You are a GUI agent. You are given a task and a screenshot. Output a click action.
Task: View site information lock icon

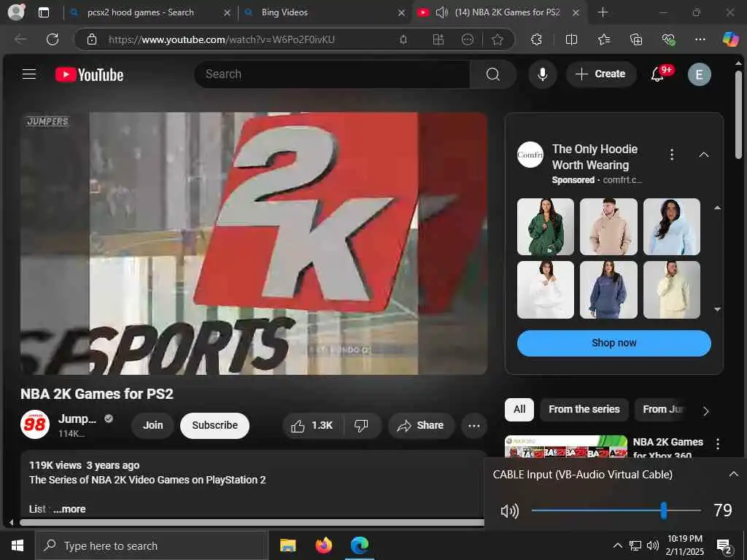[92, 39]
